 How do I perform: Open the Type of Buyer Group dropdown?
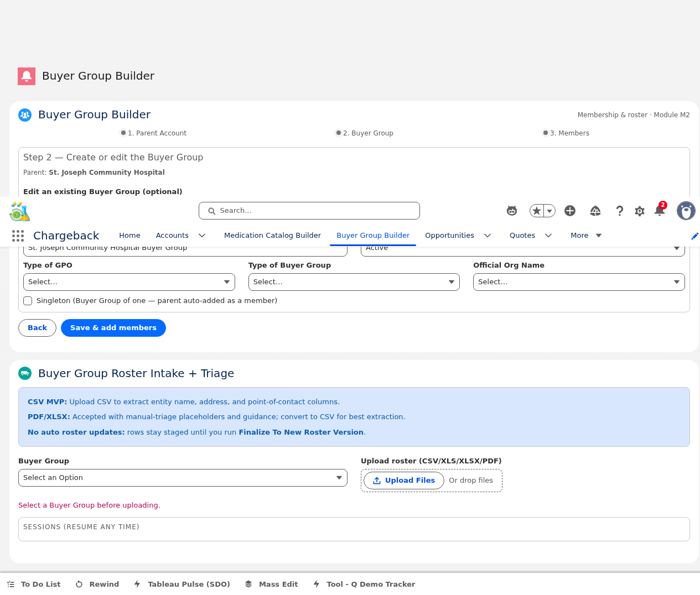coord(354,282)
